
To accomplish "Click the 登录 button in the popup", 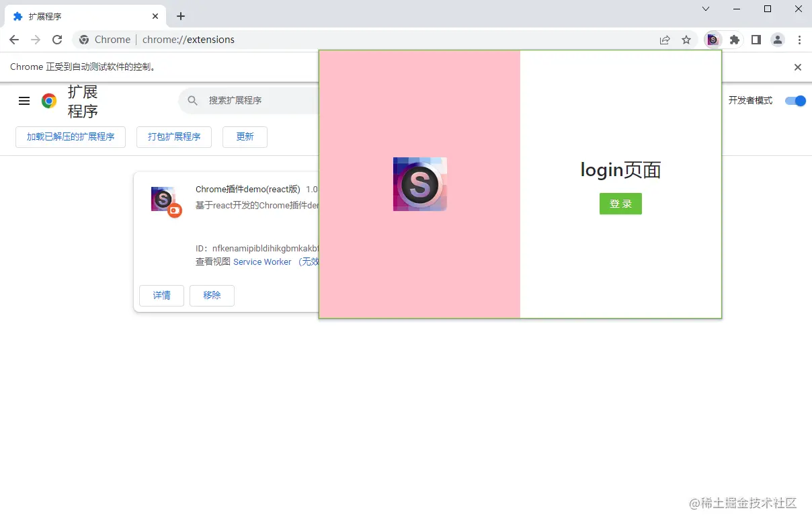I will [x=620, y=204].
